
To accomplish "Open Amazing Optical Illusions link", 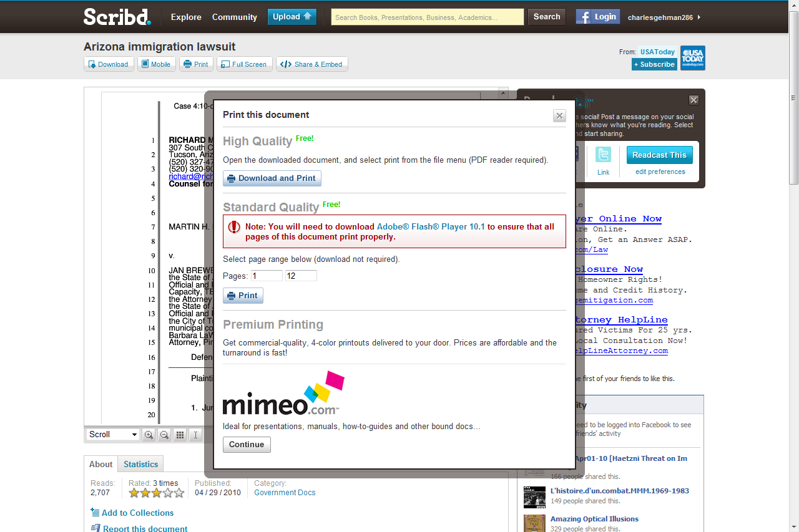I will pos(594,519).
